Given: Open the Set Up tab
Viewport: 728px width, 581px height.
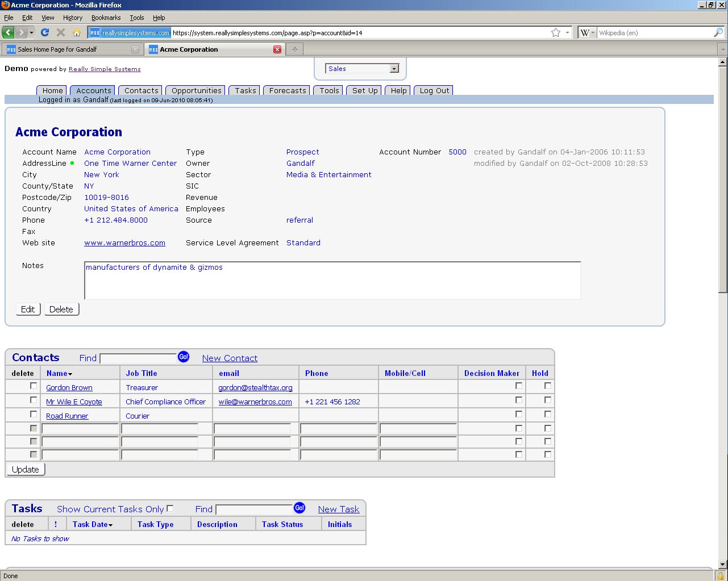Looking at the screenshot, I should (x=365, y=90).
